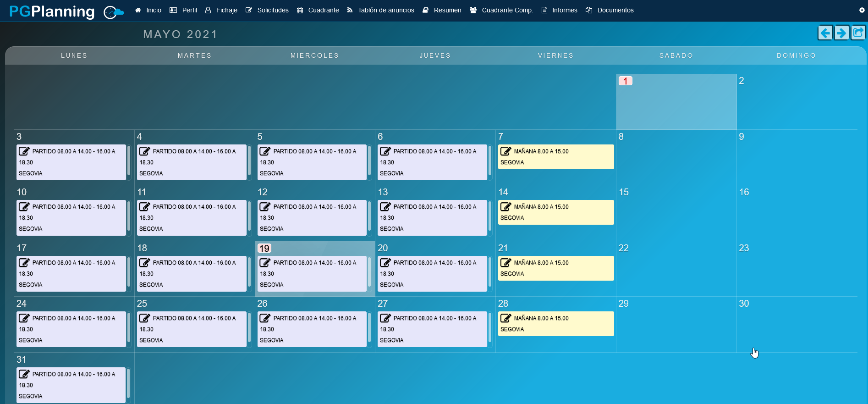Edit the shift on day 31
Screen dimensions: 868x404
pyautogui.click(x=24, y=374)
